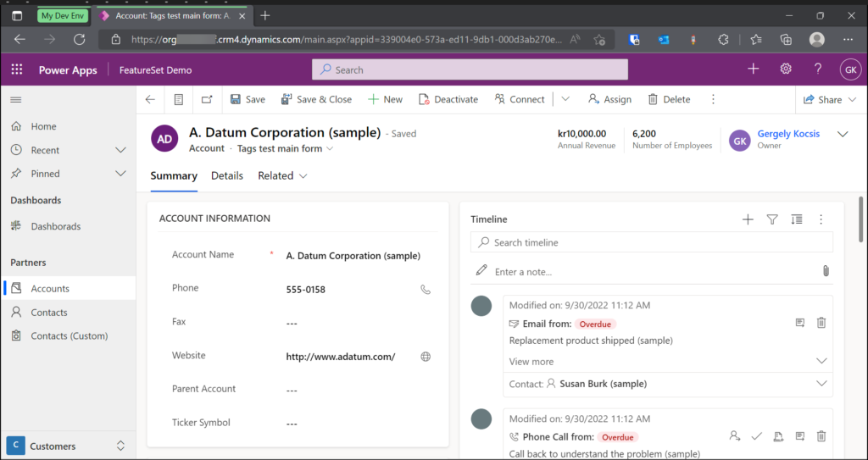Delete the Phone Call timeline record
Viewport: 868px width, 460px height.
pyautogui.click(x=821, y=436)
